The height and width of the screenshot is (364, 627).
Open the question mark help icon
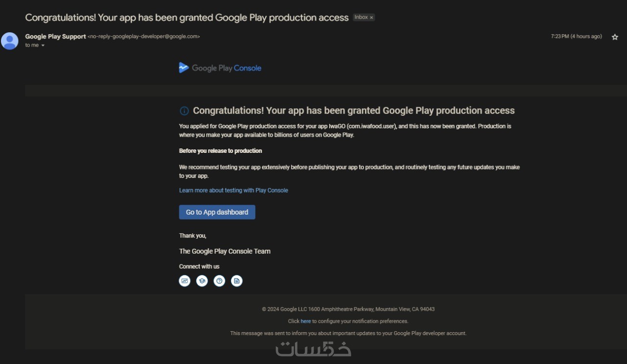[219, 281]
